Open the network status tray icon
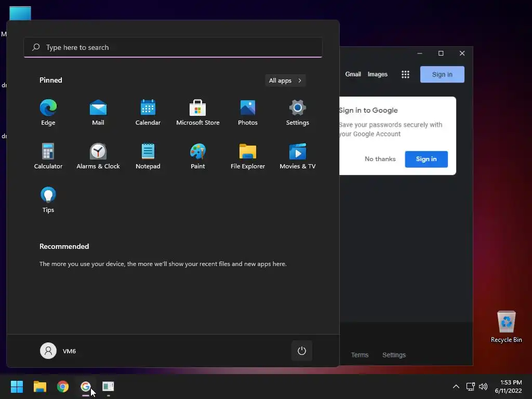 pos(470,387)
